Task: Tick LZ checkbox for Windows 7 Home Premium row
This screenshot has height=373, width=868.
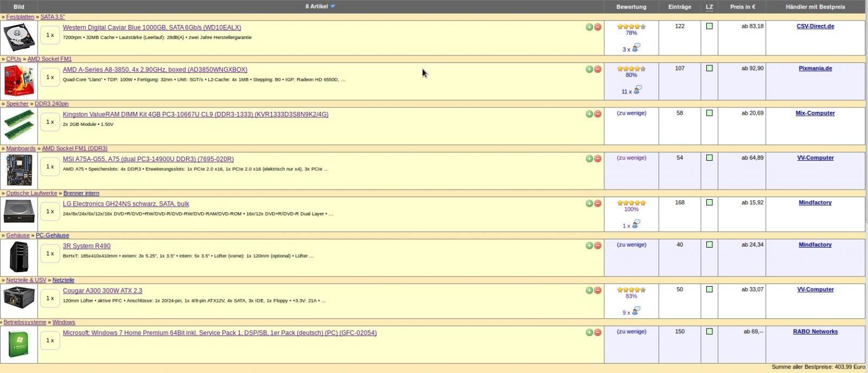Action: [x=709, y=331]
